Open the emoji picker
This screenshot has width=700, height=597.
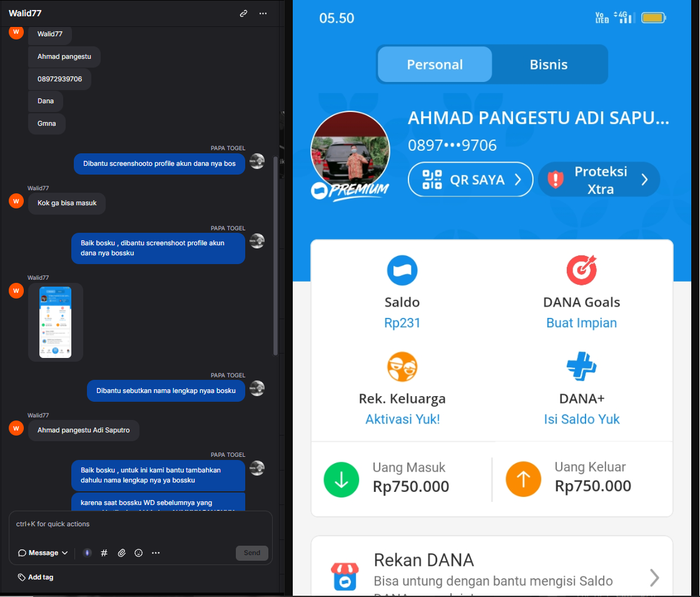tap(139, 553)
